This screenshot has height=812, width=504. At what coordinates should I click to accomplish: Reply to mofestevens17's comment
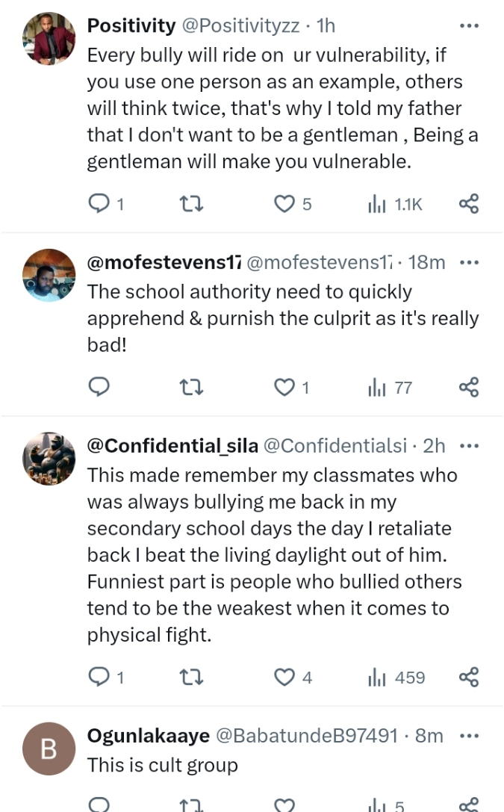tap(99, 387)
